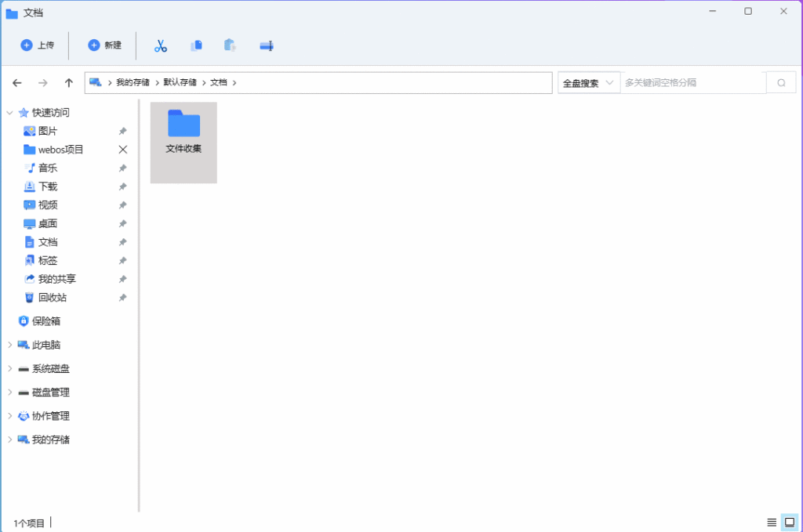Select the scissors cut icon

[x=161, y=46]
